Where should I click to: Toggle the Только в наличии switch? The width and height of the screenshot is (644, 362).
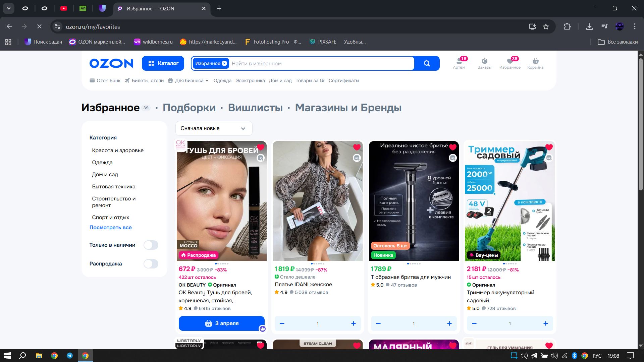pyautogui.click(x=151, y=245)
